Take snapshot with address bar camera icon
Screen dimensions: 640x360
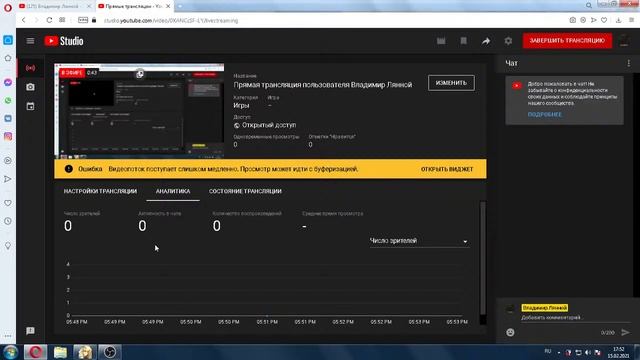pyautogui.click(x=573, y=20)
